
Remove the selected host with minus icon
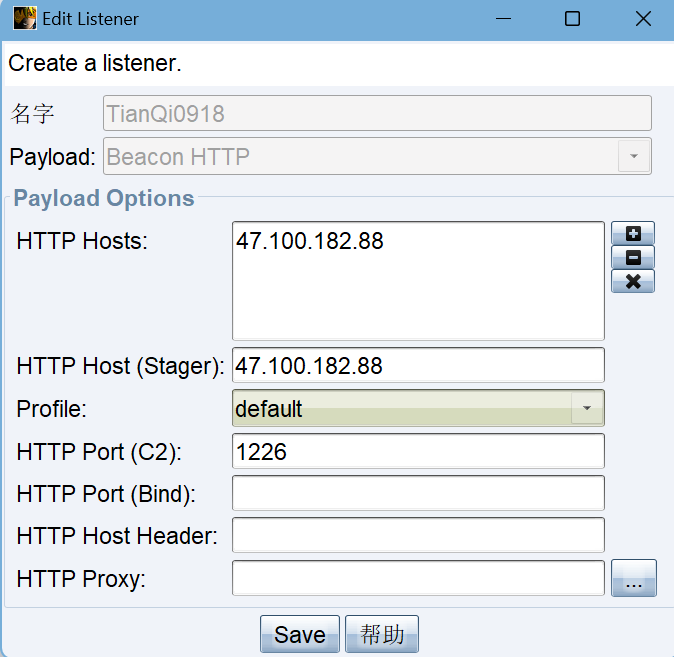pyautogui.click(x=633, y=257)
